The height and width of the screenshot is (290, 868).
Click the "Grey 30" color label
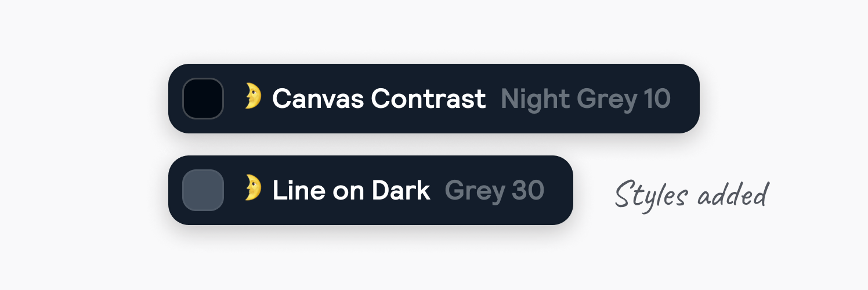click(494, 191)
